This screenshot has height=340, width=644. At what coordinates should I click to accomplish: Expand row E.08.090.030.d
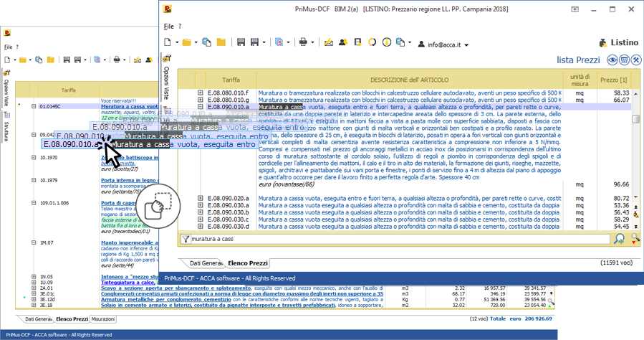pyautogui.click(x=200, y=226)
